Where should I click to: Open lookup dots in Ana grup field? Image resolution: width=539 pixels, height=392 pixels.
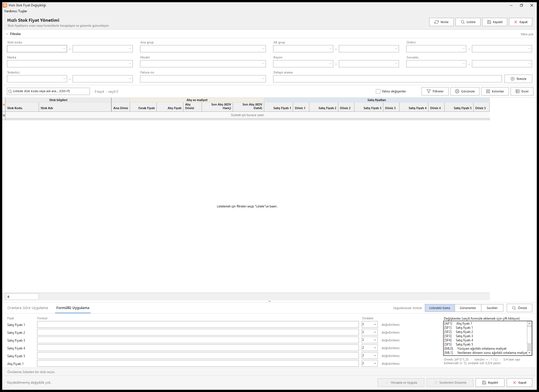tap(263, 49)
